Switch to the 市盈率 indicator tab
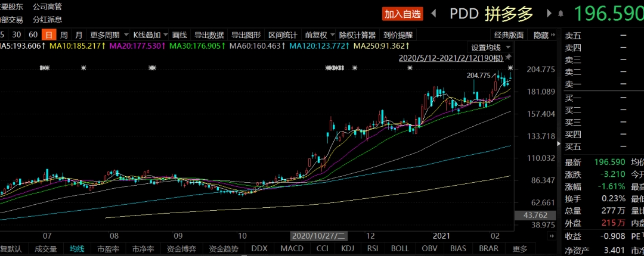644x256 pixels. click(108, 249)
